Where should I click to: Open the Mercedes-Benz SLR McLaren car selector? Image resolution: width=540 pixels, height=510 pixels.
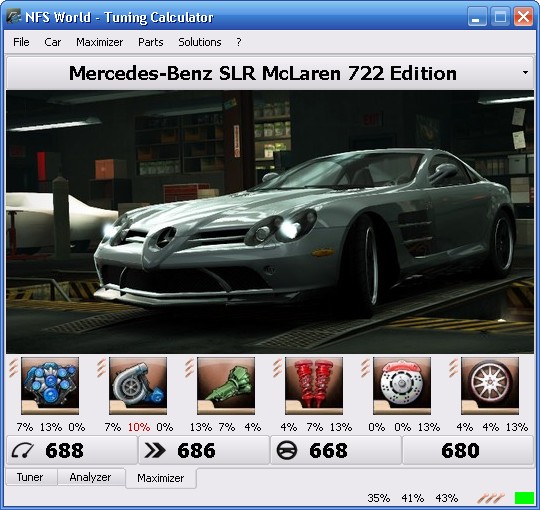tap(270, 73)
